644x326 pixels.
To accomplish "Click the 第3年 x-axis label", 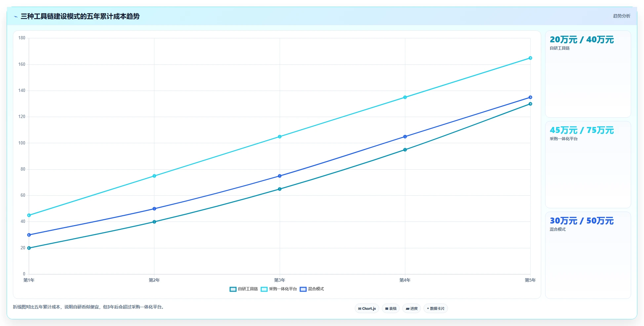I will pos(280,280).
